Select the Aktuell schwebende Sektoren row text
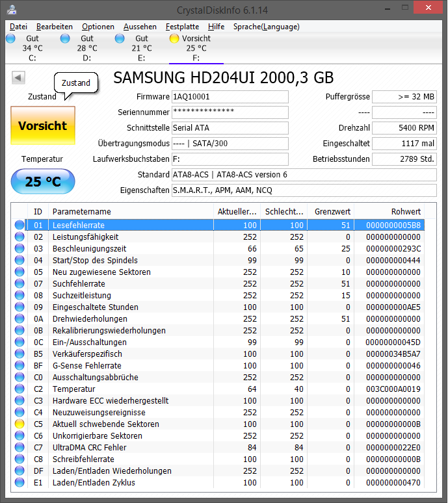 pyautogui.click(x=106, y=424)
